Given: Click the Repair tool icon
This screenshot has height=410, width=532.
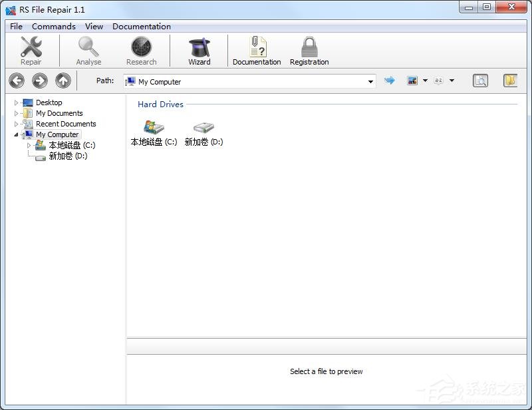Looking at the screenshot, I should [x=31, y=51].
